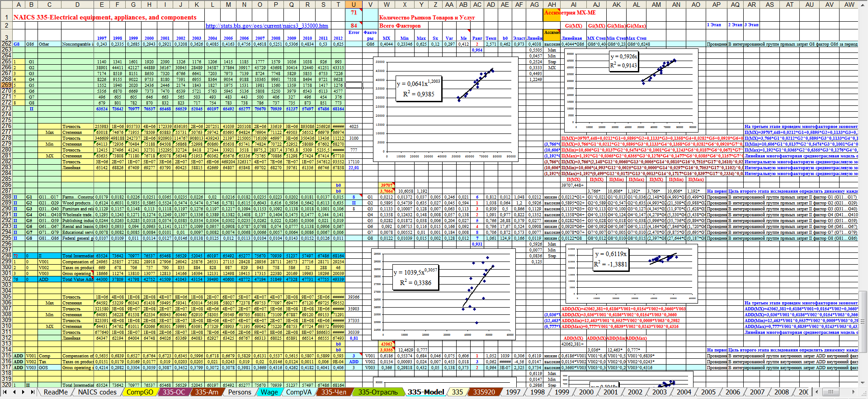This screenshot has height=399, width=868.
Task: Click the Select All corner box
Action: click(6, 5)
